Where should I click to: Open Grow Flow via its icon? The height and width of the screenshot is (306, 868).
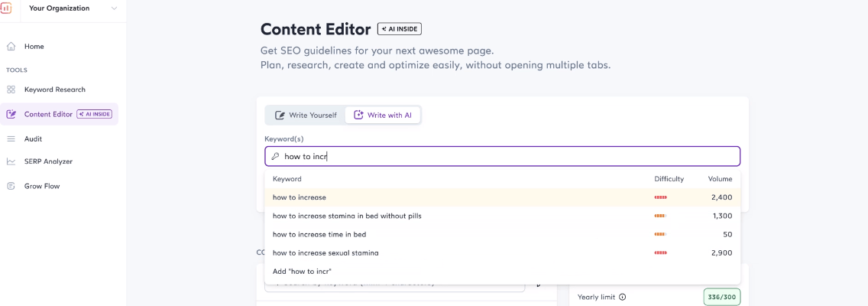click(11, 186)
